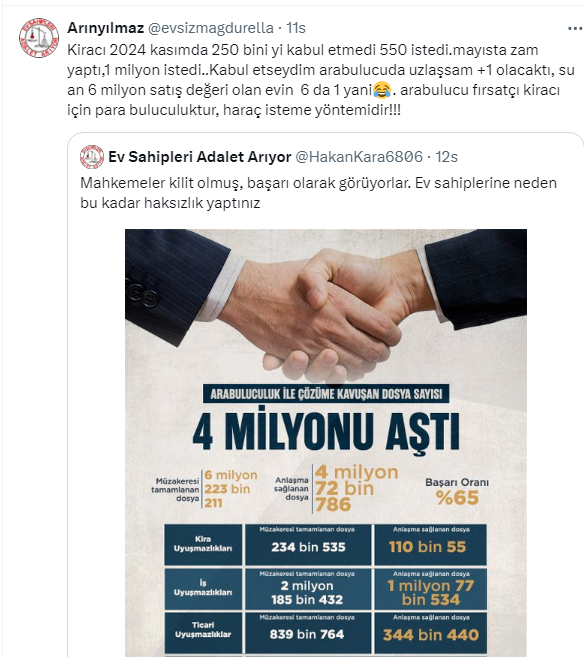
Task: Open the quoted tweet's 12s timestamp
Action: coord(446,157)
